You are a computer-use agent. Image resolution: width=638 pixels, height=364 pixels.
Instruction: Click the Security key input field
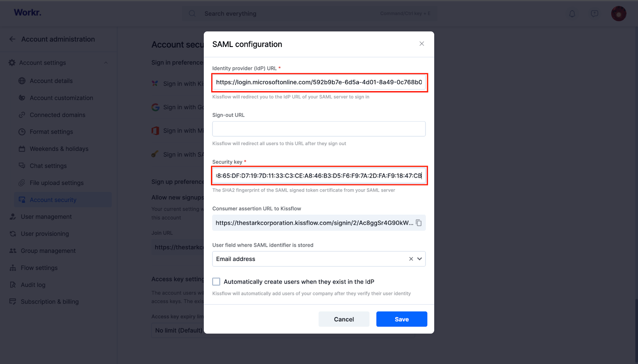pyautogui.click(x=319, y=176)
